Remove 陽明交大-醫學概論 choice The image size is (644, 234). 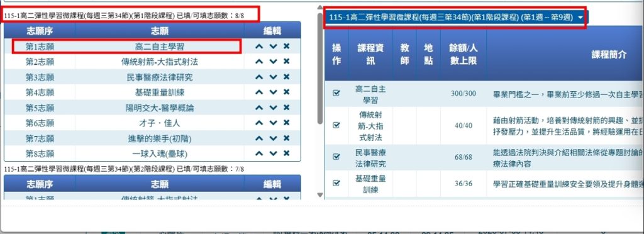286,108
